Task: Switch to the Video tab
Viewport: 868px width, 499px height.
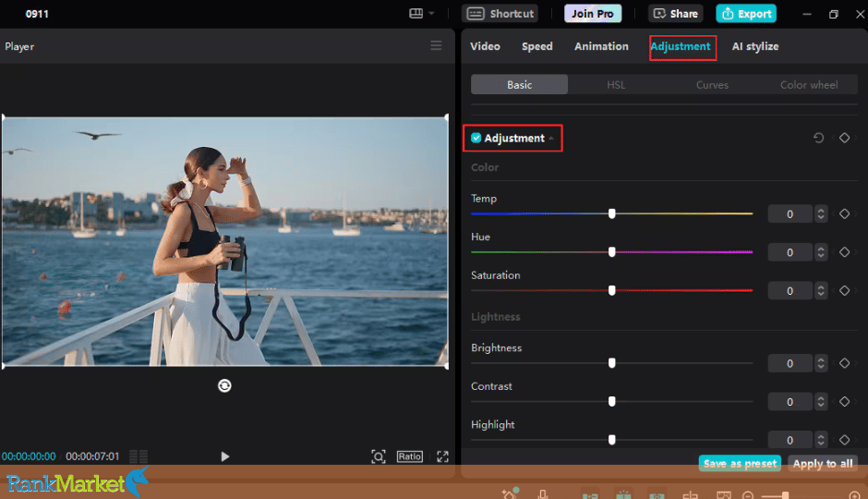Action: [x=485, y=46]
